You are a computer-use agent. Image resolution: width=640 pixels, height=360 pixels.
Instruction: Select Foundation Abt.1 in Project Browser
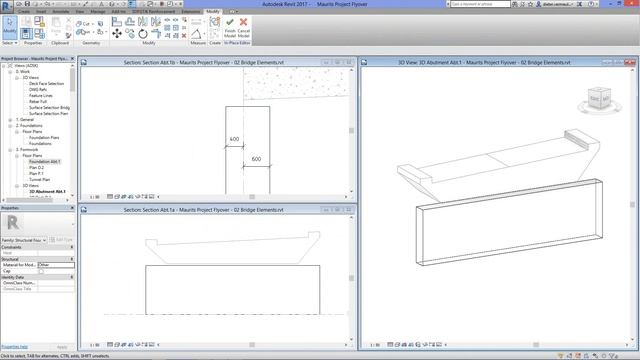click(44, 162)
